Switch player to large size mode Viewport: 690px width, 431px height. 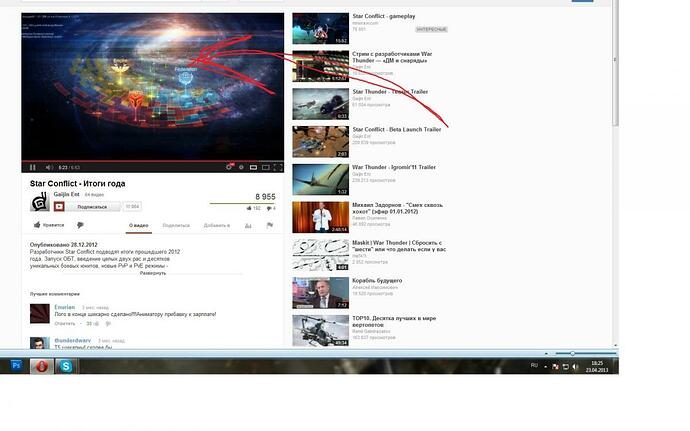[x=265, y=167]
